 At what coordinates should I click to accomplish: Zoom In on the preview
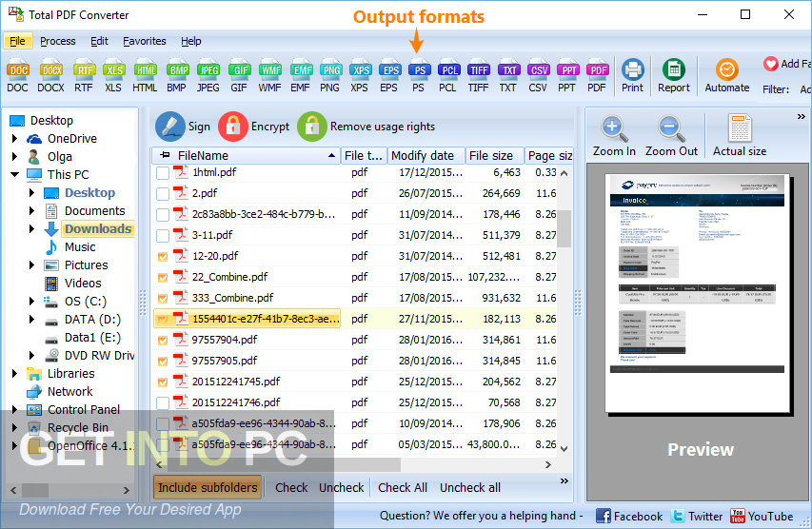pyautogui.click(x=614, y=136)
